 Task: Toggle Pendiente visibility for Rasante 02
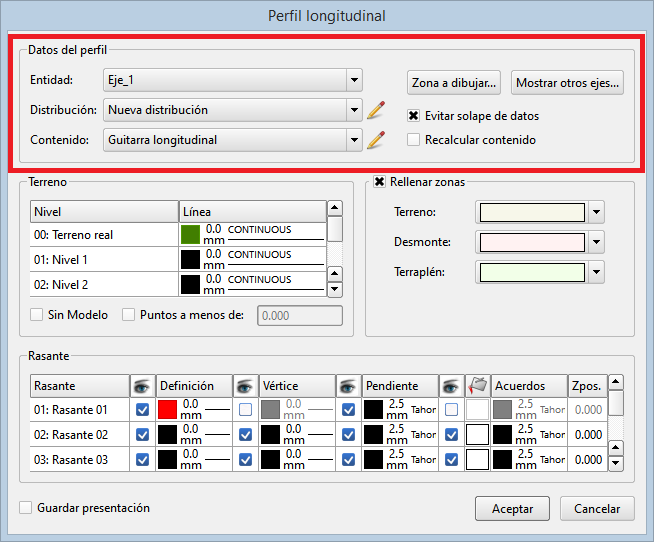348,435
